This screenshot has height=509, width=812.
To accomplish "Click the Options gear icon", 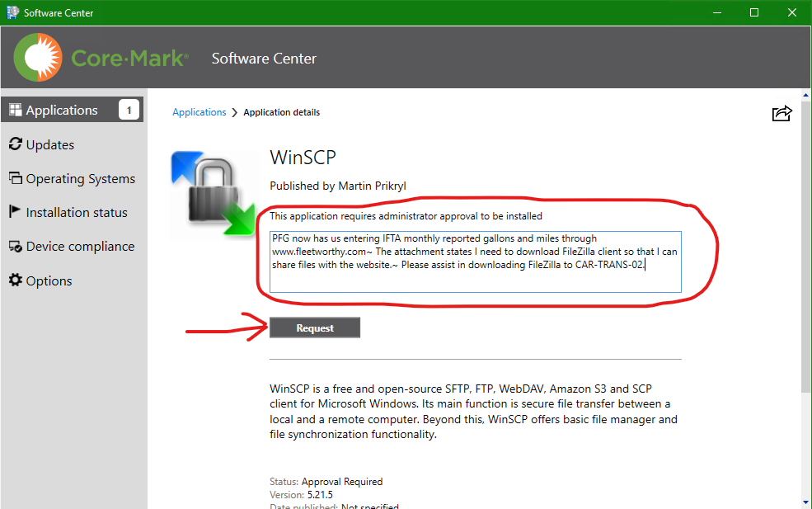I will pyautogui.click(x=16, y=280).
